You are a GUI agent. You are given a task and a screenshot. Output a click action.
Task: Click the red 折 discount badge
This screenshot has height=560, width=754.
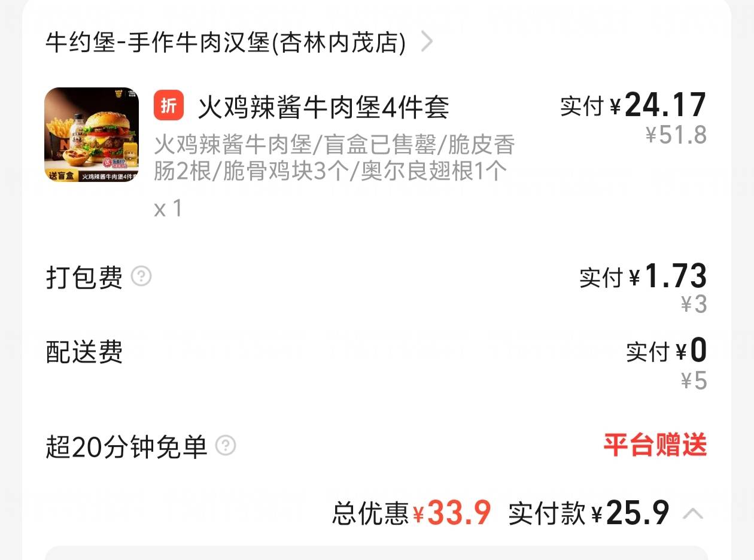[x=169, y=106]
